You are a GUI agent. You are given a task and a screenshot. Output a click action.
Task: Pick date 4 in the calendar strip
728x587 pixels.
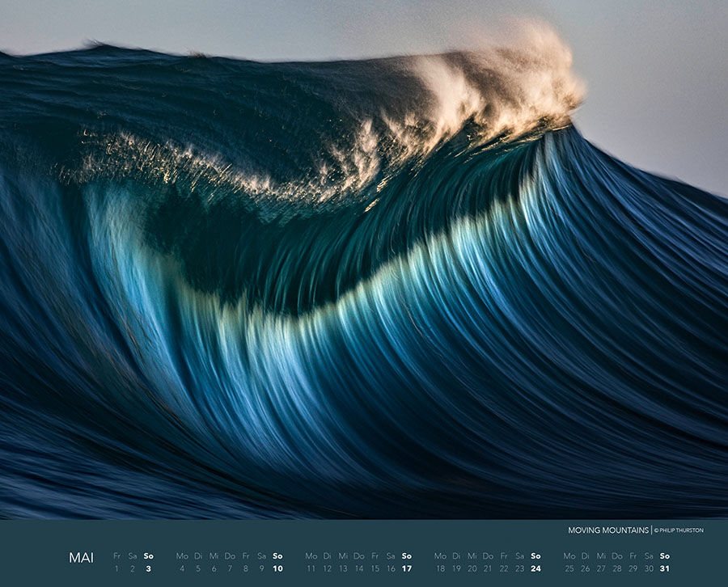click(181, 568)
